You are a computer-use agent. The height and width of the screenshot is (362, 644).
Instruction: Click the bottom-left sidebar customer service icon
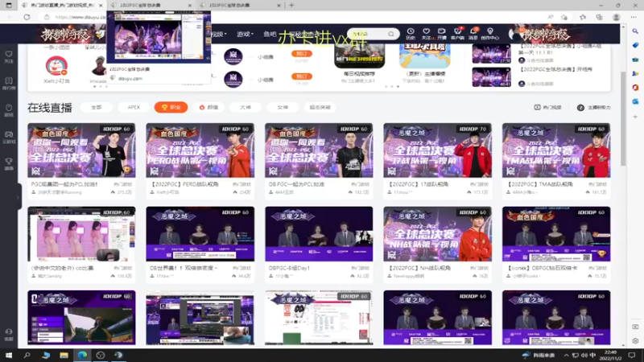click(x=9, y=334)
